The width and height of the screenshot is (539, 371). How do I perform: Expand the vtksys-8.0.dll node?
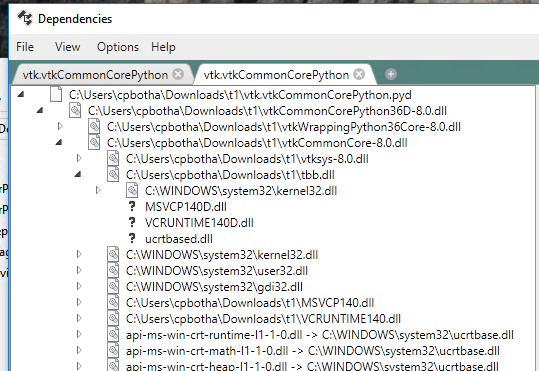tap(79, 158)
